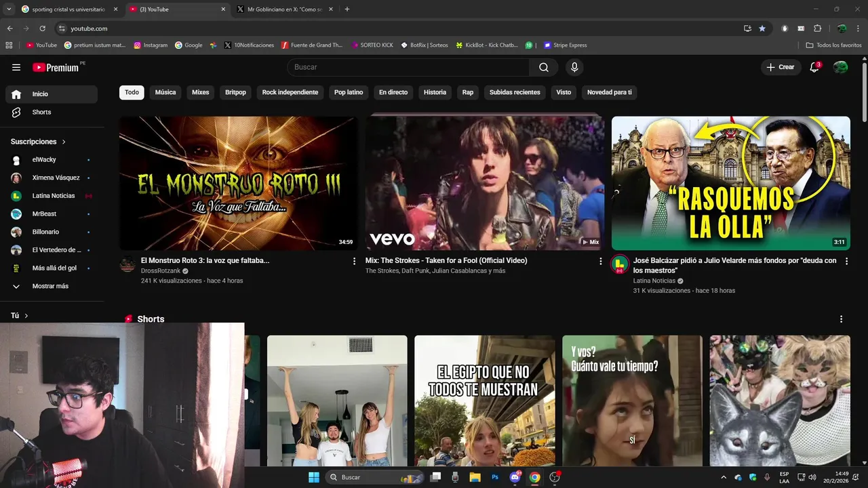Image resolution: width=868 pixels, height=488 pixels.
Task: Go to Inicio in the sidebar
Action: tap(52, 94)
